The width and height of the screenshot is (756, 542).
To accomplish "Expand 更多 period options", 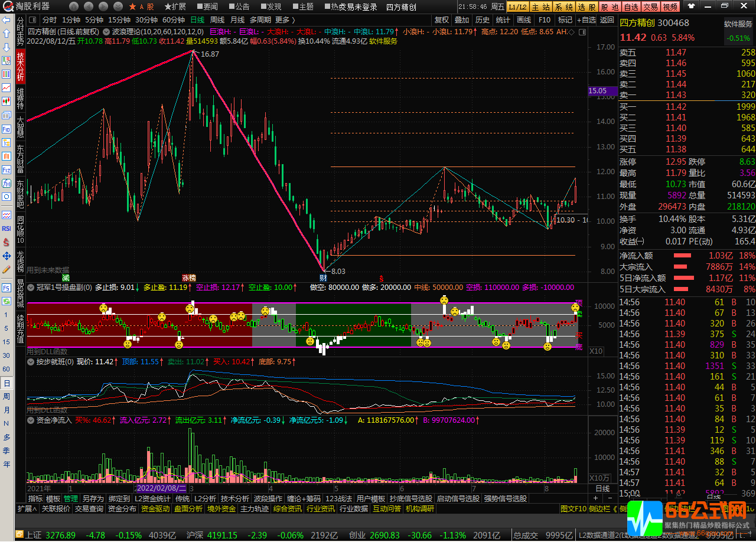I will click(x=285, y=20).
